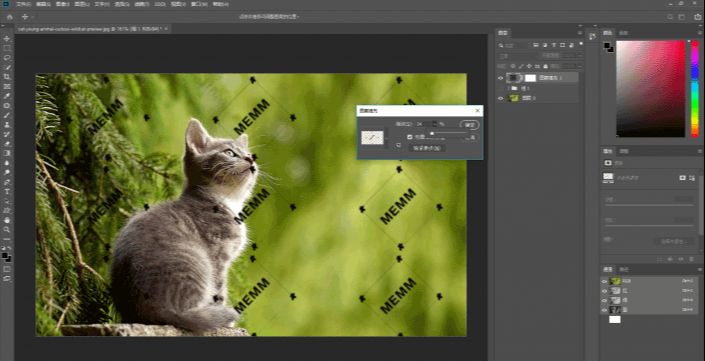Open the search icon at top right
Image resolution: width=705 pixels, height=361 pixels.
click(x=670, y=17)
